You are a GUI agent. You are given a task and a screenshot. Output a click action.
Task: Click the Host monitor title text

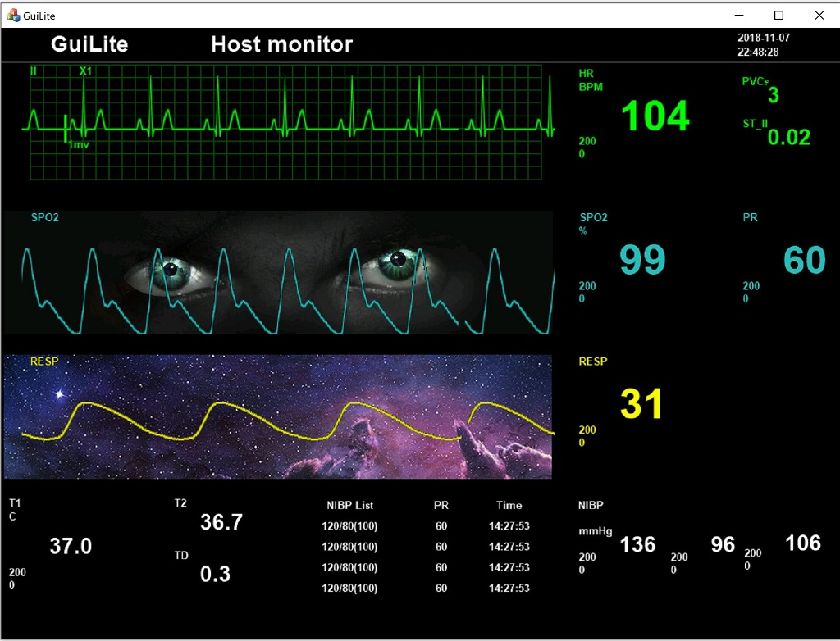click(282, 44)
